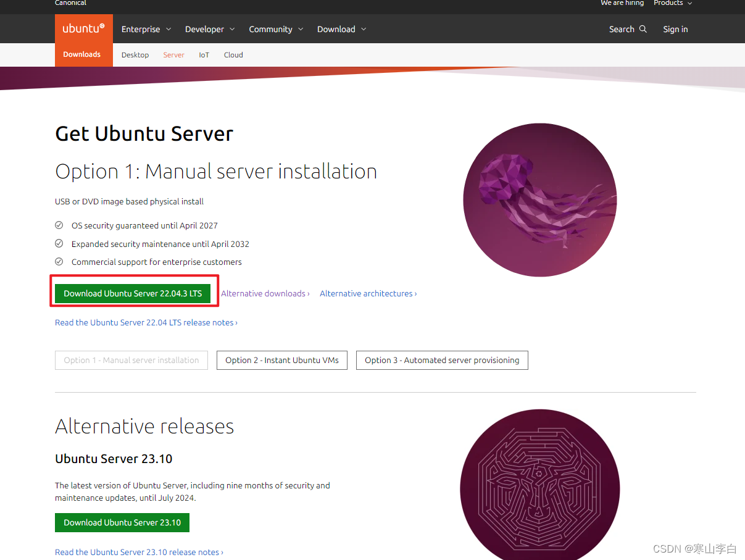Click Sign in
Image resolution: width=745 pixels, height=560 pixels.
[x=675, y=28]
